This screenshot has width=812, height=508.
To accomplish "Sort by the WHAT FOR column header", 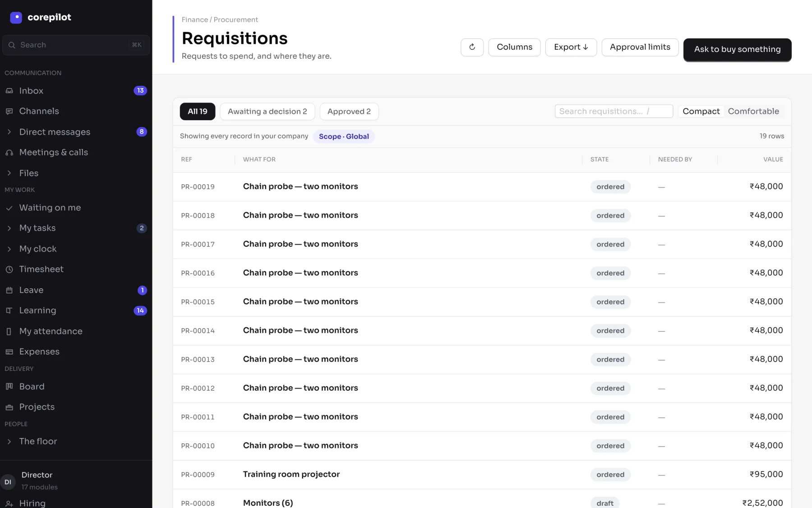I will pos(259,159).
